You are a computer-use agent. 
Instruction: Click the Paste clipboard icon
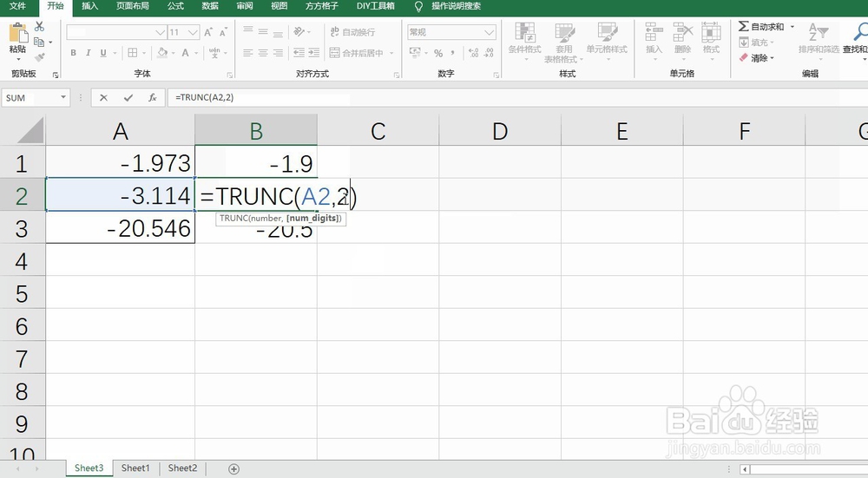click(x=18, y=33)
